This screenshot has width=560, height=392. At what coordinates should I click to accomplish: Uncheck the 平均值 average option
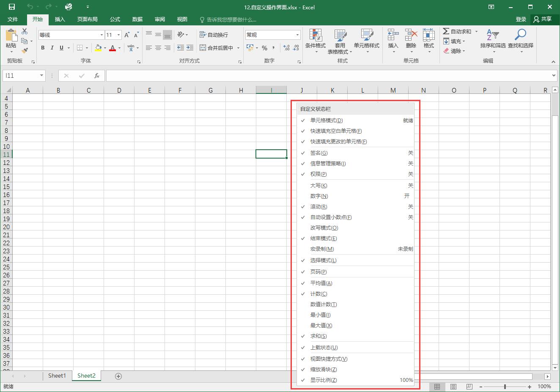click(321, 283)
